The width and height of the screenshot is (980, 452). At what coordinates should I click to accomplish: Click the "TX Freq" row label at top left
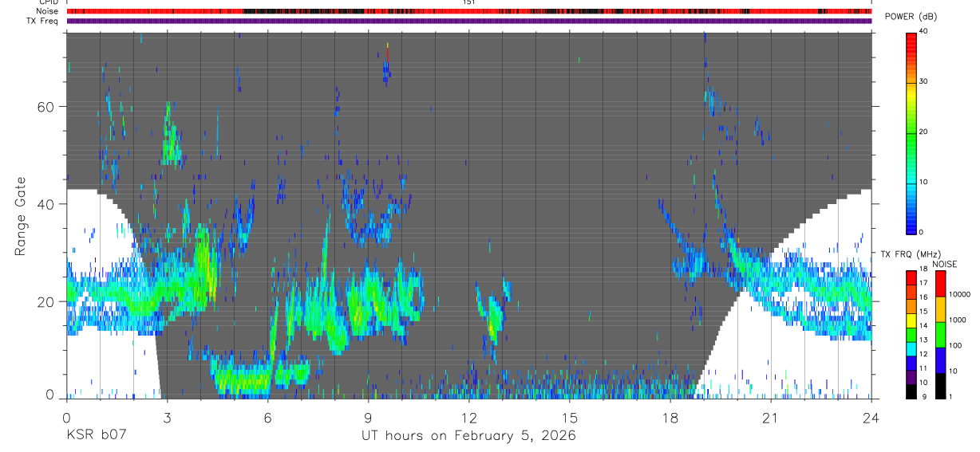(x=44, y=21)
